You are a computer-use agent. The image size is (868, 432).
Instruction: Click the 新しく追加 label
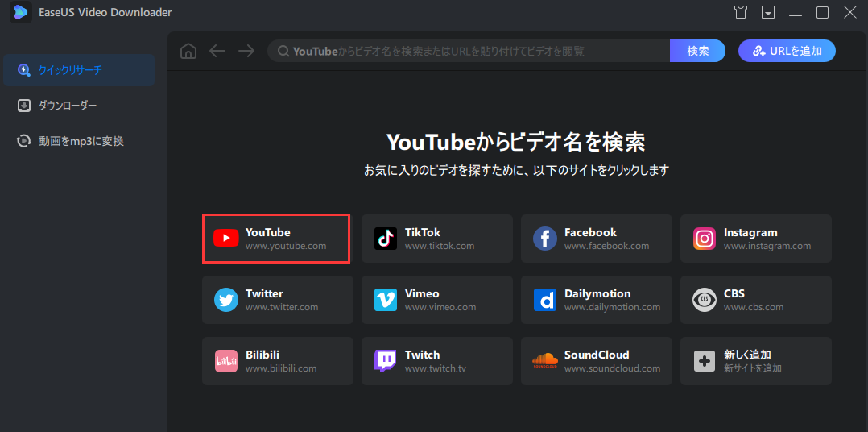click(x=748, y=355)
